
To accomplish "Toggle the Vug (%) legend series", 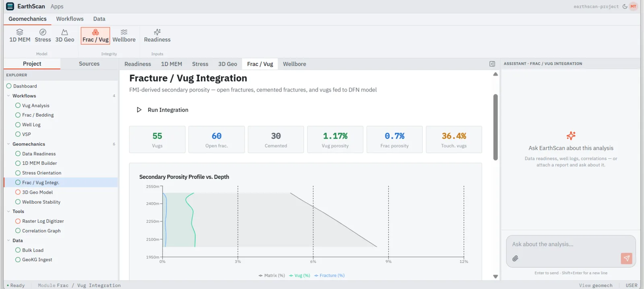I will [x=299, y=275].
